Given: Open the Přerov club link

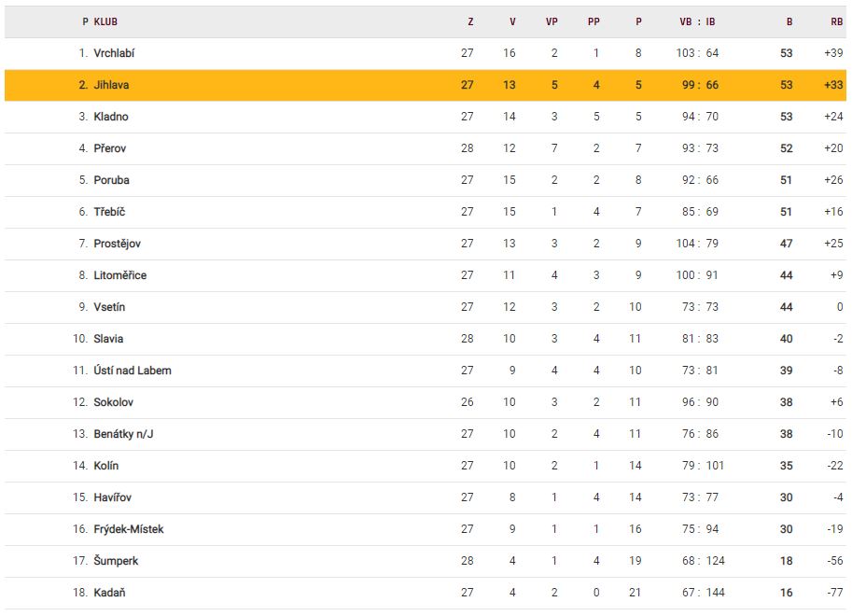Looking at the screenshot, I should tap(110, 148).
